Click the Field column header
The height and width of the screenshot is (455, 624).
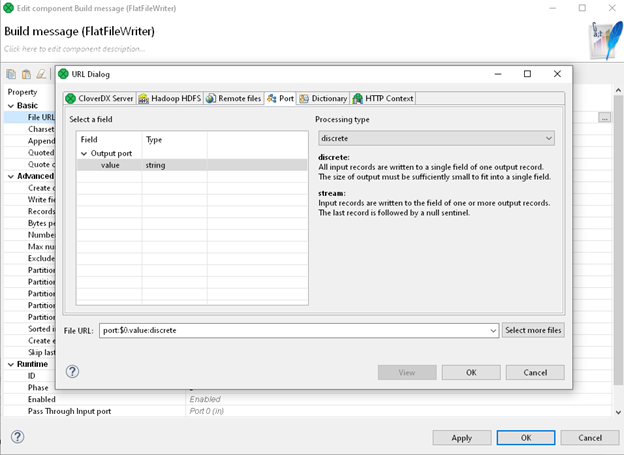click(109, 140)
